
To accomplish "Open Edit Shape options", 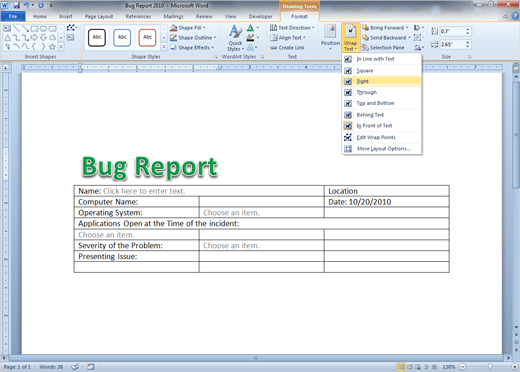I will 72,28.
